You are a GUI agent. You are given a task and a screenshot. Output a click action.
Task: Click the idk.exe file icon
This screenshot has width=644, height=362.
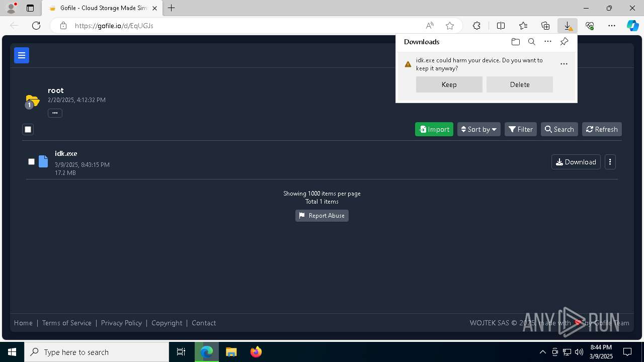pyautogui.click(x=43, y=161)
